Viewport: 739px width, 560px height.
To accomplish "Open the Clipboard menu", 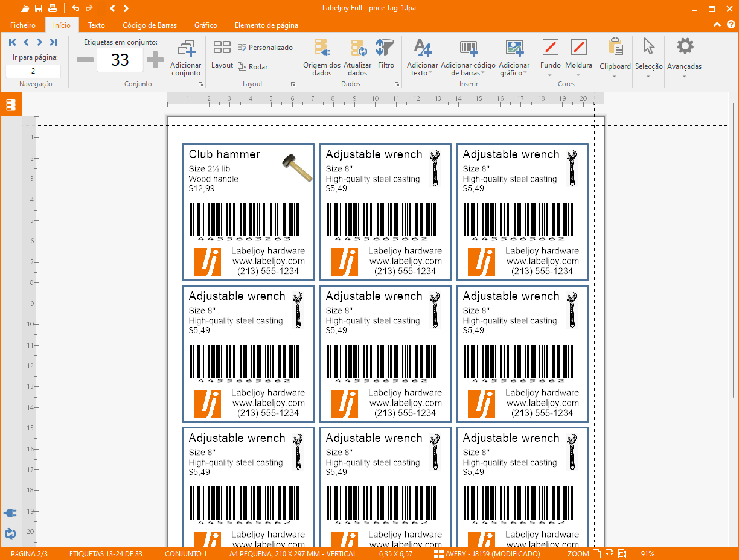I will [x=615, y=58].
